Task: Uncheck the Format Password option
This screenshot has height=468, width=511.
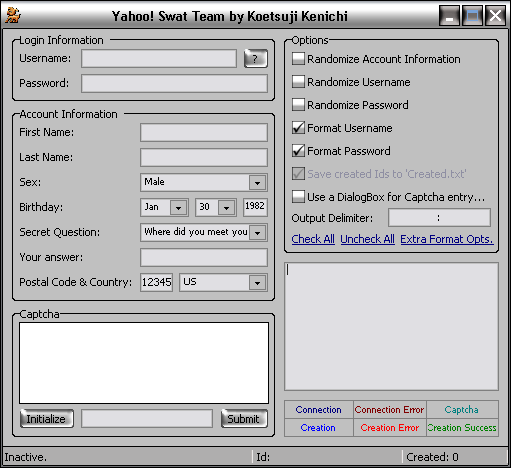Action: pos(298,151)
